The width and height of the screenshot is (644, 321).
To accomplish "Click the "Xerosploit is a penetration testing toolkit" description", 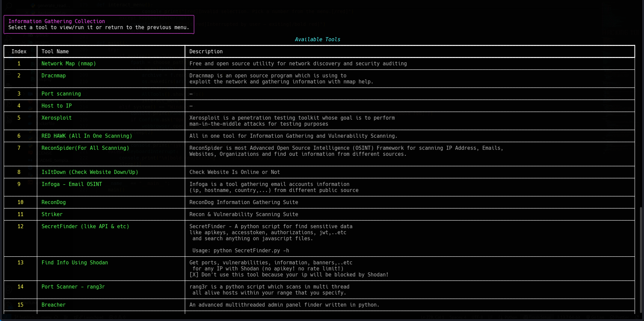I will point(292,121).
